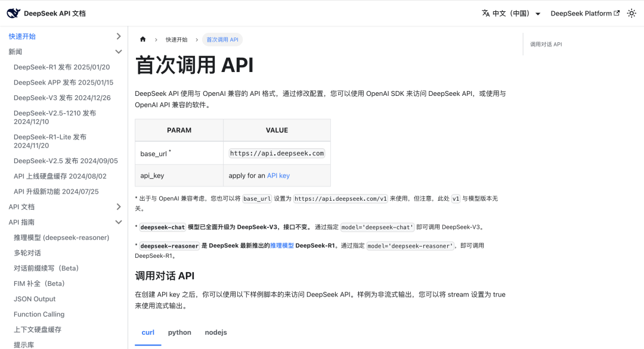This screenshot has height=349, width=644.
Task: Open DeepSeek-V3 发布 2024/12/26 item
Action: (62, 98)
